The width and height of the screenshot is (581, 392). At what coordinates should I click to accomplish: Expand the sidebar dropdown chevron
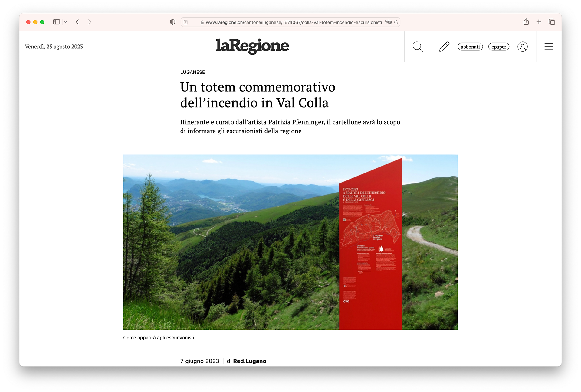66,22
